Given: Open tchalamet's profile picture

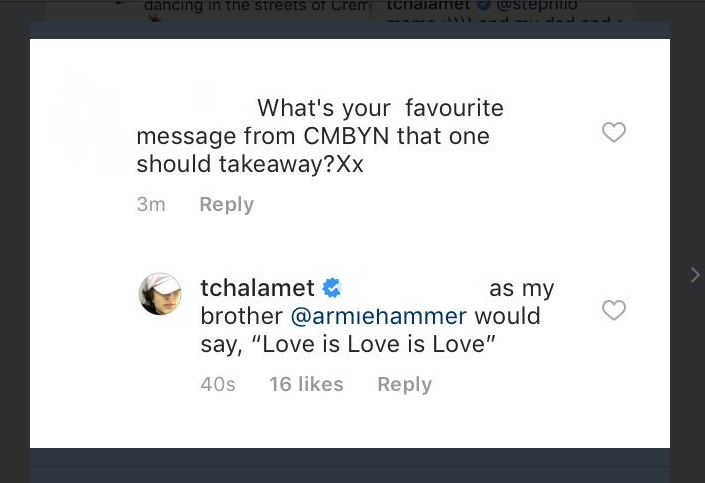Looking at the screenshot, I should (160, 294).
